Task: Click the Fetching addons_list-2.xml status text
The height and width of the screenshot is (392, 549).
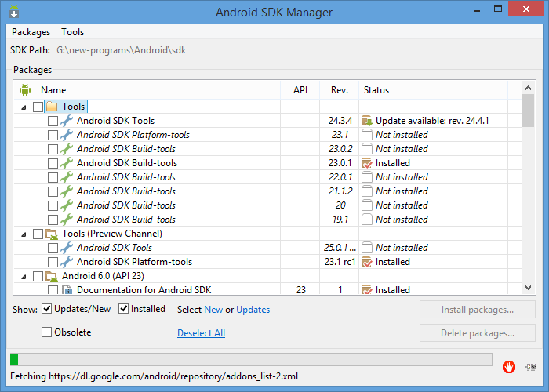Action: [154, 376]
